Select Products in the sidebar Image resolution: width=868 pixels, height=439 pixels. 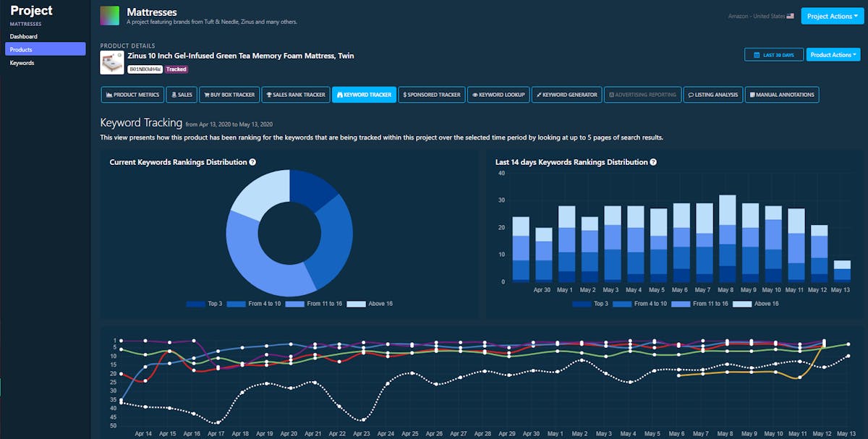[46, 49]
